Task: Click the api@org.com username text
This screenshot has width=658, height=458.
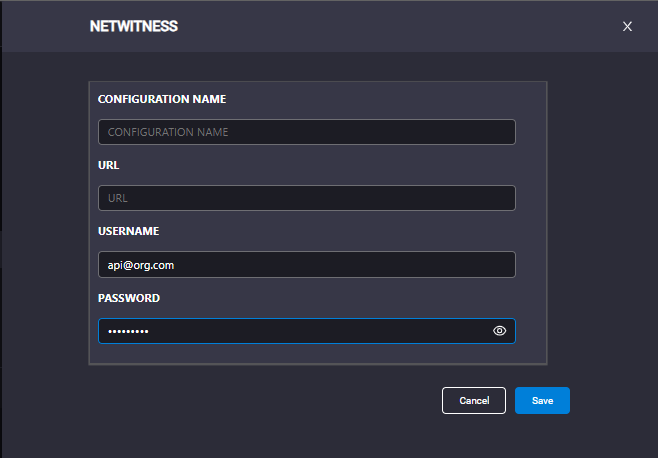Action: tap(141, 265)
